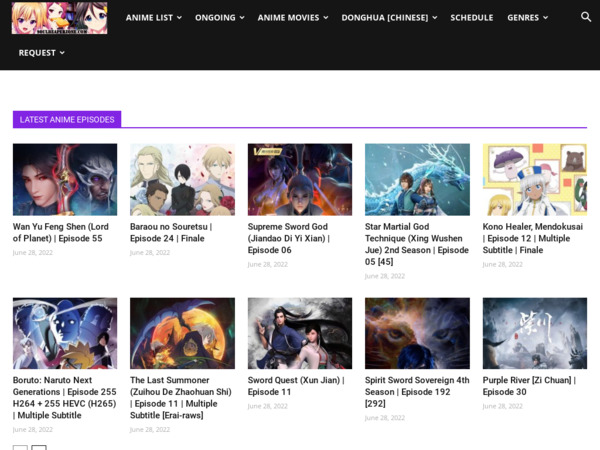Expand the Genres dropdown arrow
Viewport: 600px width, 450px height.
pyautogui.click(x=545, y=18)
